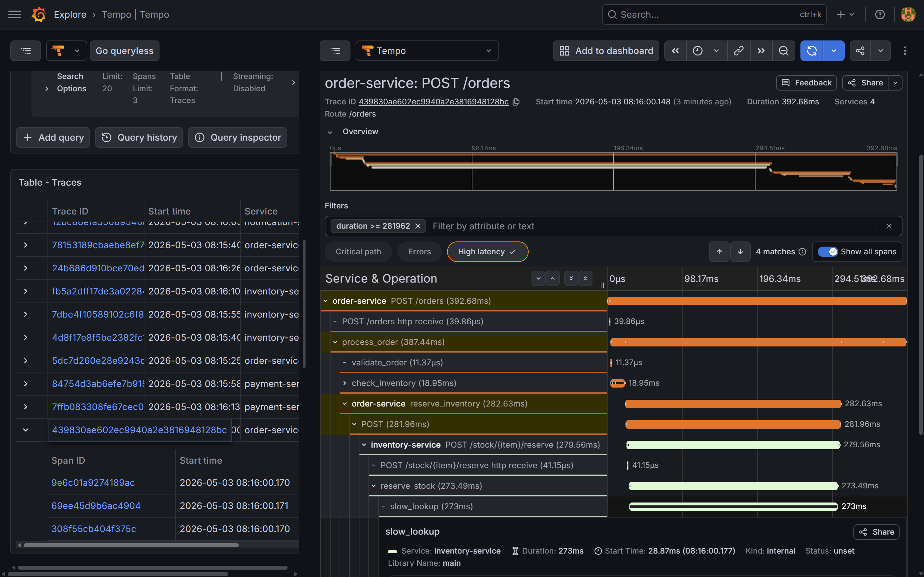Open the help question mark icon

pyautogui.click(x=880, y=14)
